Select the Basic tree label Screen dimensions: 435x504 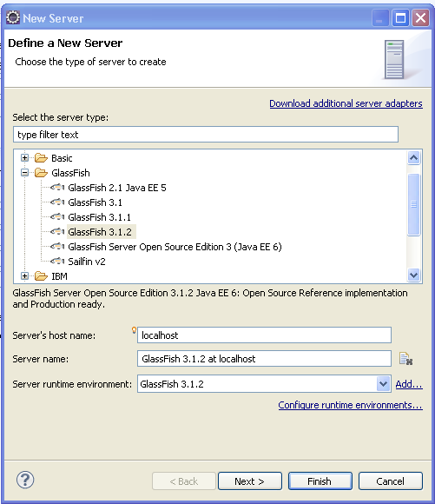[62, 158]
